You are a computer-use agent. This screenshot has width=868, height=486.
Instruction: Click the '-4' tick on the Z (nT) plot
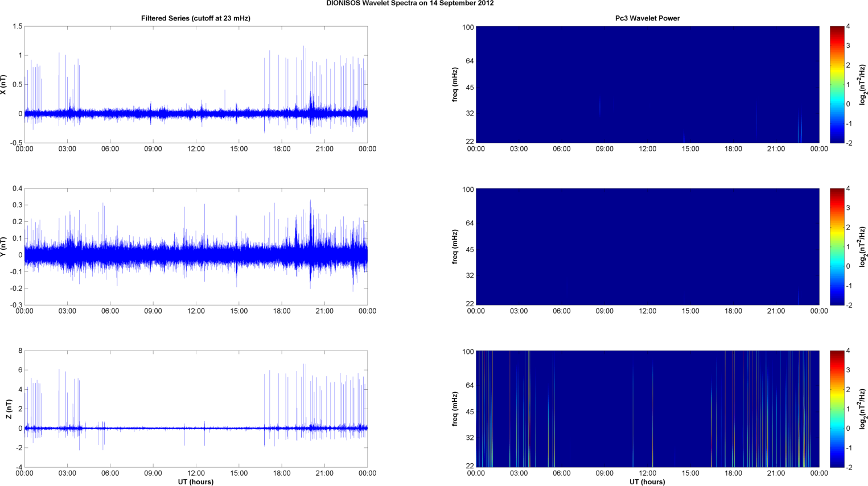click(x=18, y=468)
